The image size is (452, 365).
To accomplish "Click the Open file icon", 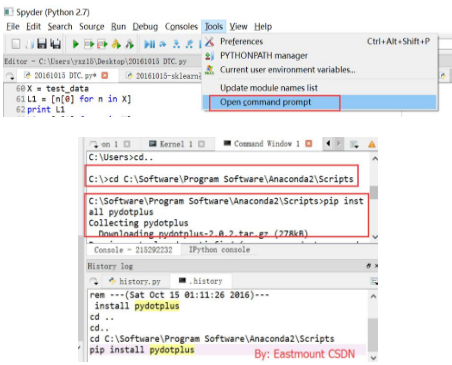I will [x=29, y=44].
